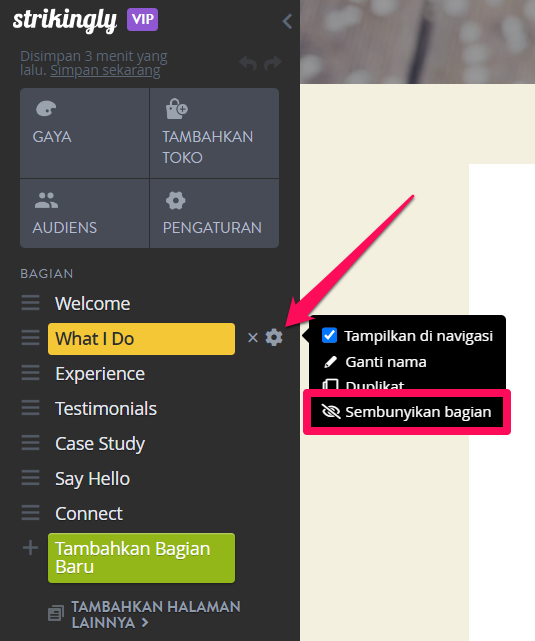
Task: Click drag handle icon beside Welcome
Action: [31, 303]
